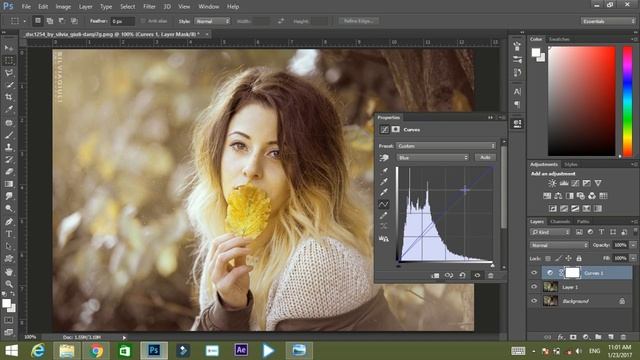The width and height of the screenshot is (640, 360).
Task: Add a Brightness/Contrast adjustment
Action: click(x=552, y=183)
